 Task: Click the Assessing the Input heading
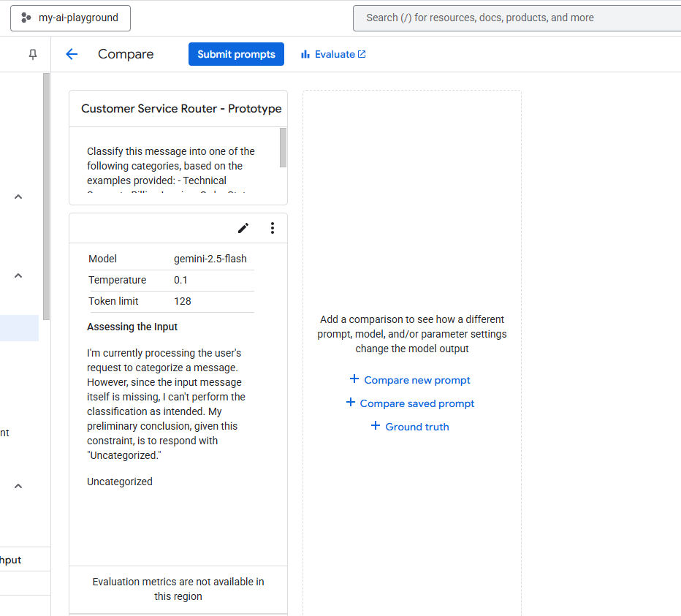tap(132, 327)
